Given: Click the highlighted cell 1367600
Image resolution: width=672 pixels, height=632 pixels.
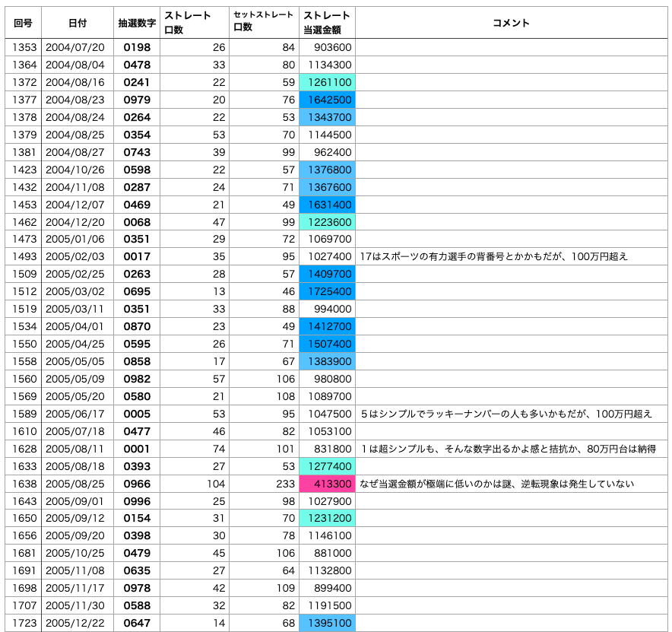Looking at the screenshot, I should [327, 187].
